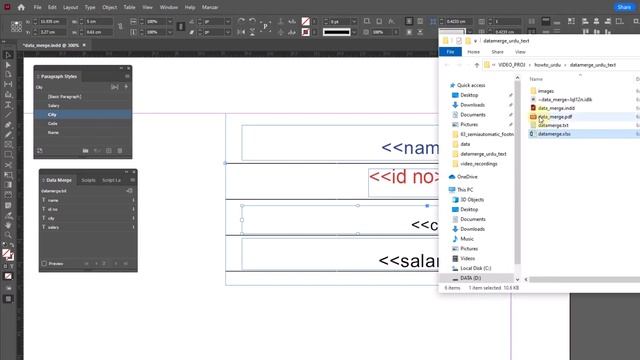Image resolution: width=640 pixels, height=360 pixels.
Task: Select the Pen tool
Action: [8, 125]
